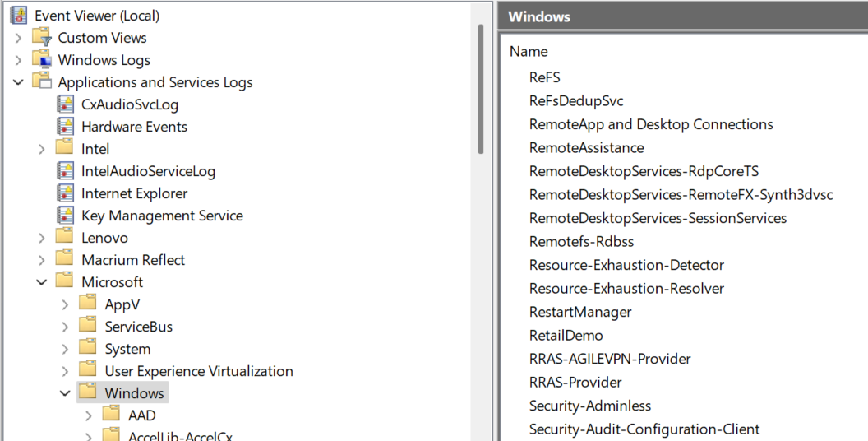Viewport: 868px width, 441px height.
Task: Expand the Custom Views node
Action: (x=18, y=38)
